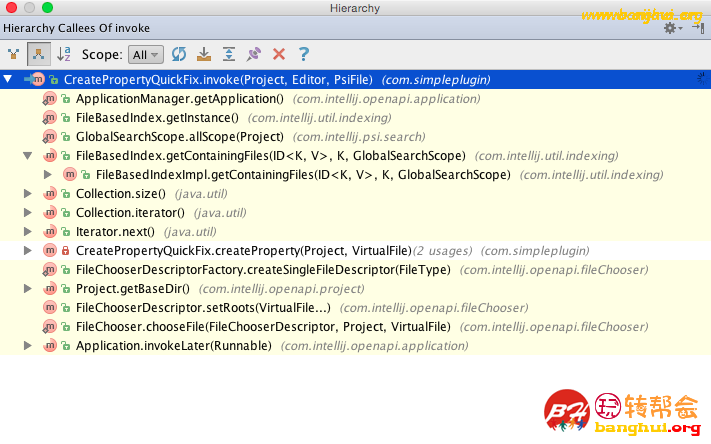The image size is (711, 444).
Task: Click the "(2 usages)" text
Action: [442, 251]
